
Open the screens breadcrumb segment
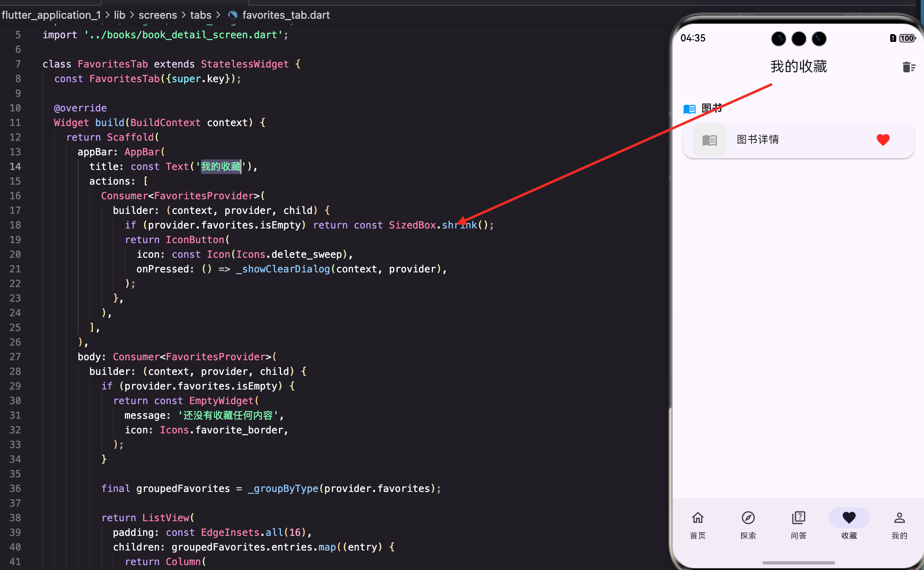[158, 15]
